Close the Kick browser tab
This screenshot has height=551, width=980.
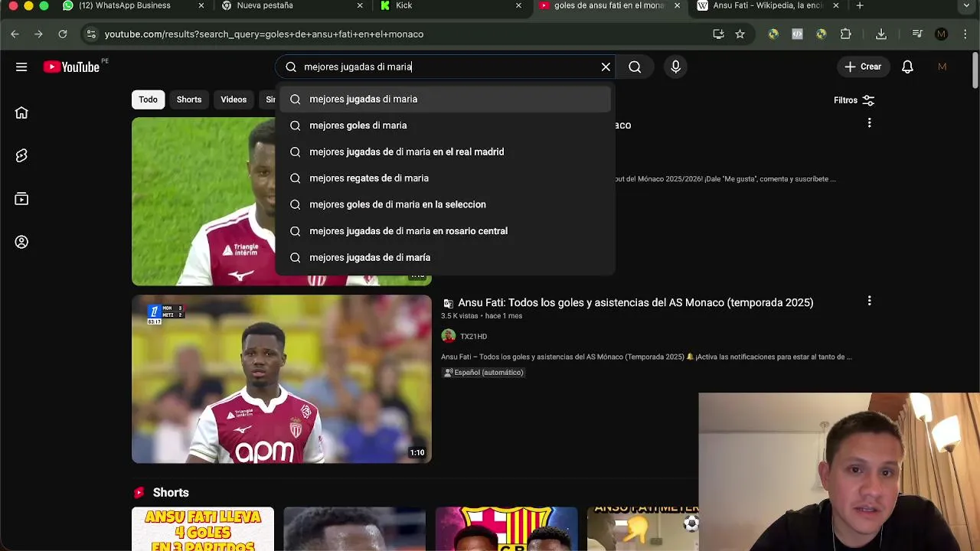518,5
